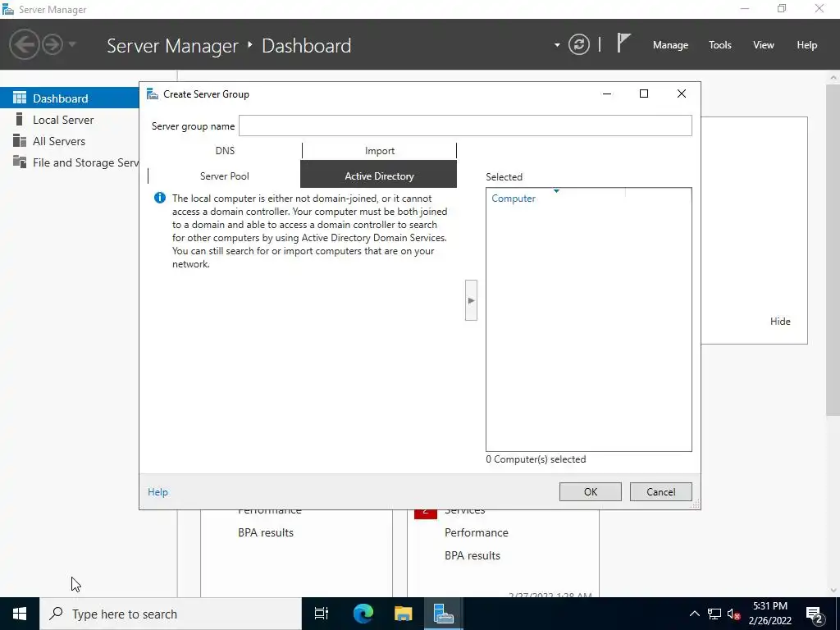Refresh the Server Manager dashboard
840x630 pixels.
tap(578, 44)
